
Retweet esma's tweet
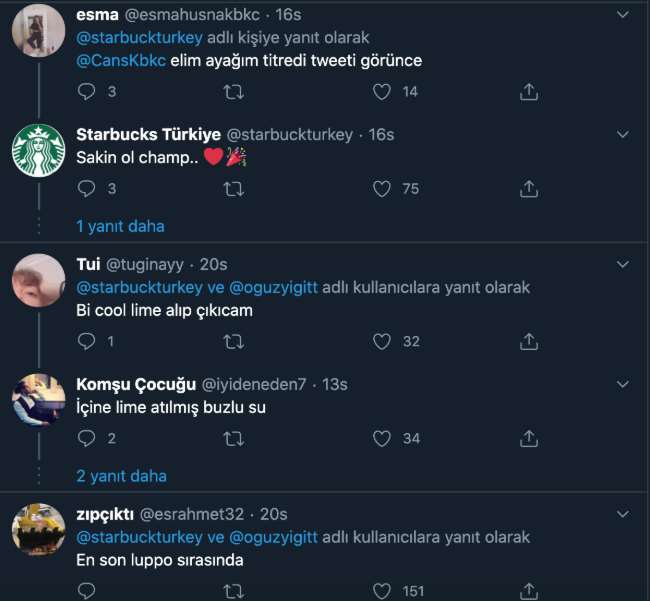point(233,92)
